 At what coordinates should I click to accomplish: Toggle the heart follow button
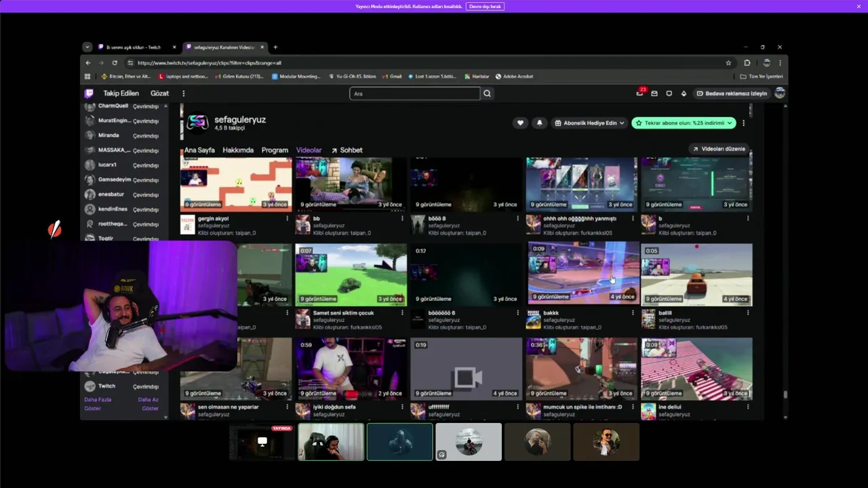[x=520, y=123]
